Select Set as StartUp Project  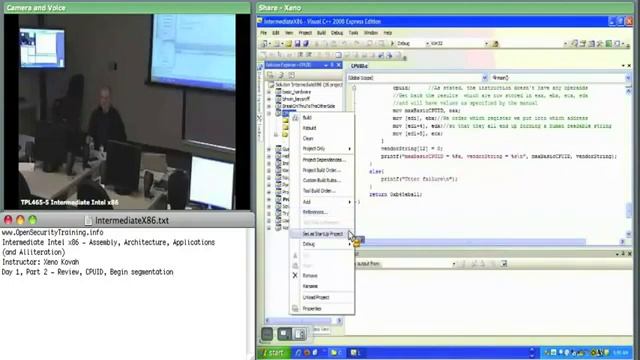coord(322,234)
